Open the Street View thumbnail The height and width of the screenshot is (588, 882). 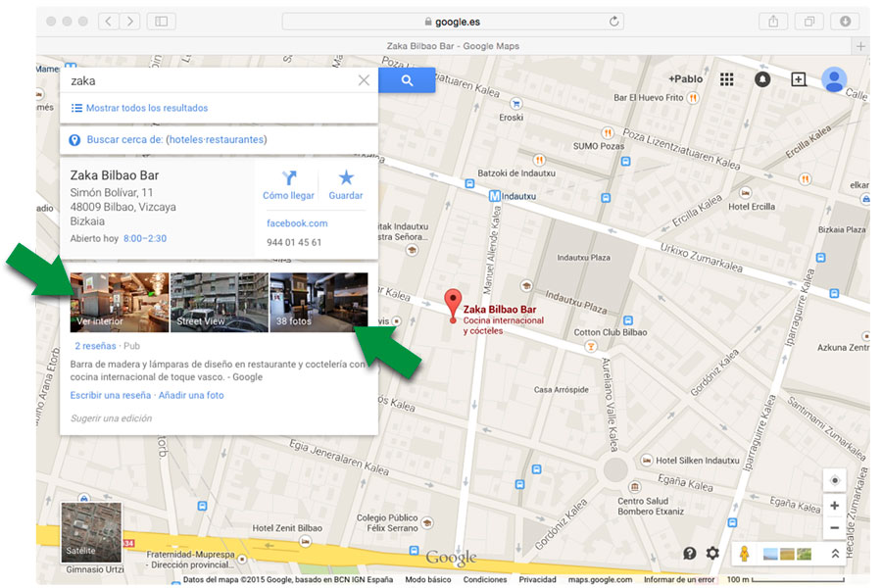[x=220, y=302]
